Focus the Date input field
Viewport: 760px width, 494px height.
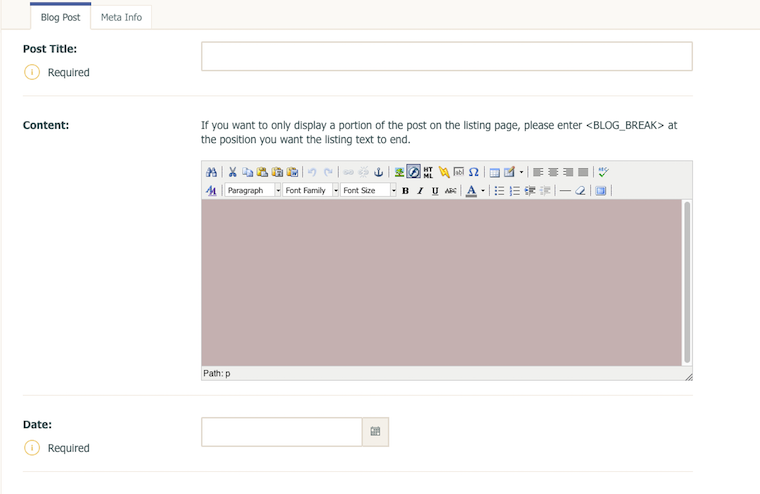pyautogui.click(x=282, y=431)
